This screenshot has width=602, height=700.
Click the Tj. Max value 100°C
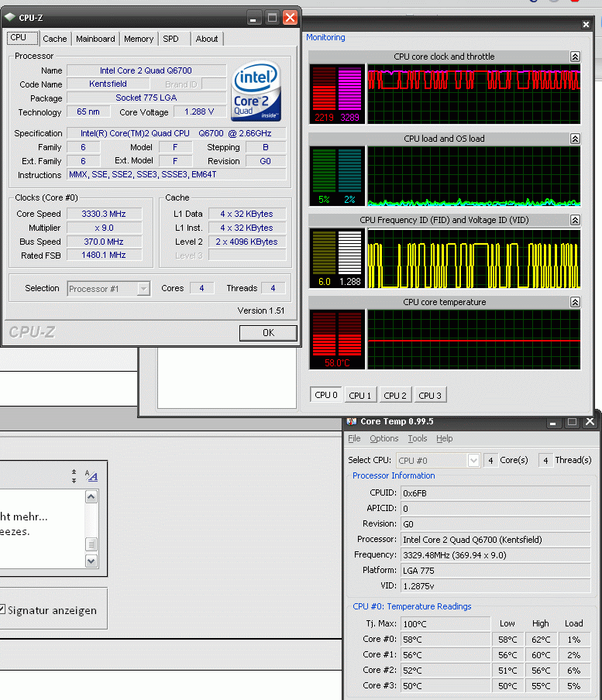445,623
